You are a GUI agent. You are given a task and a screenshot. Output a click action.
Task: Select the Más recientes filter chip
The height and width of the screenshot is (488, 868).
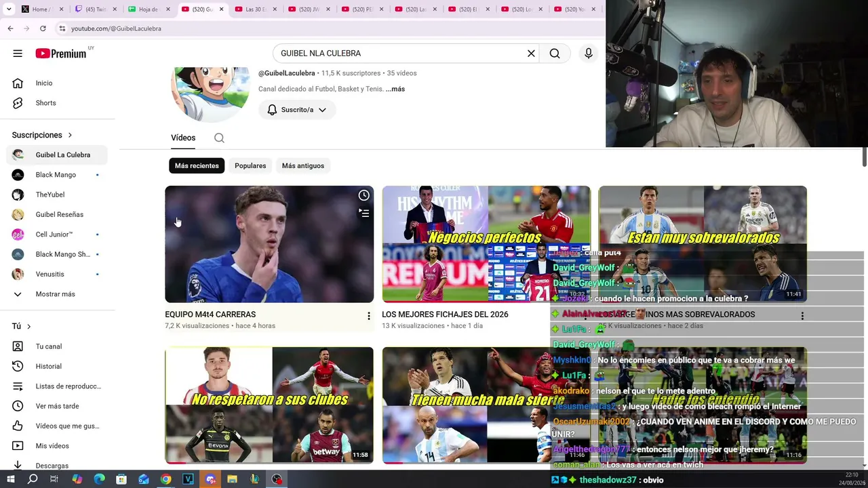pos(197,166)
